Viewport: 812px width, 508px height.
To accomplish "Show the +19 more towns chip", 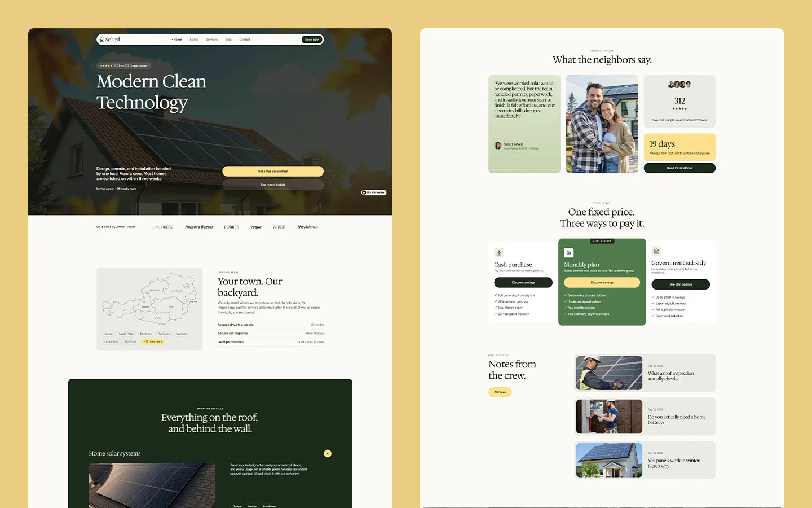I will (x=153, y=341).
